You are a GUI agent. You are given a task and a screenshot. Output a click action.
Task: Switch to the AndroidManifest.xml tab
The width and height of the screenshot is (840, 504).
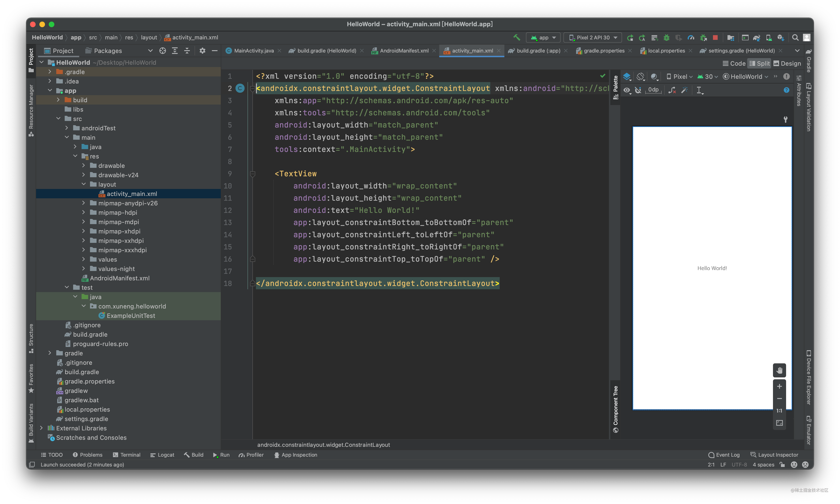point(403,51)
